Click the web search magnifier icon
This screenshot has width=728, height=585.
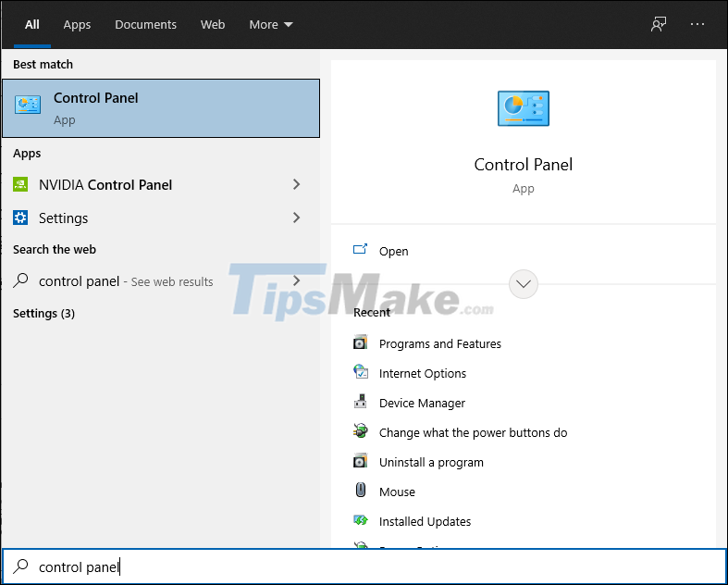(20, 280)
